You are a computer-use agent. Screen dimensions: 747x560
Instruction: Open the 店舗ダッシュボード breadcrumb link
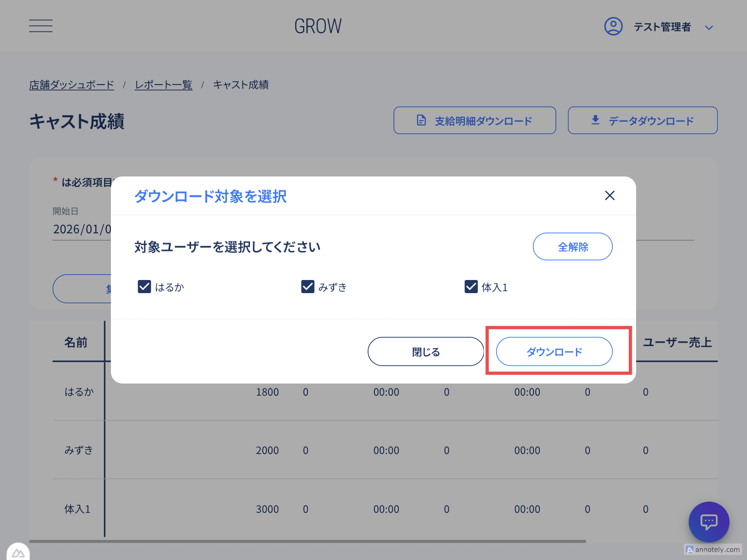click(71, 85)
